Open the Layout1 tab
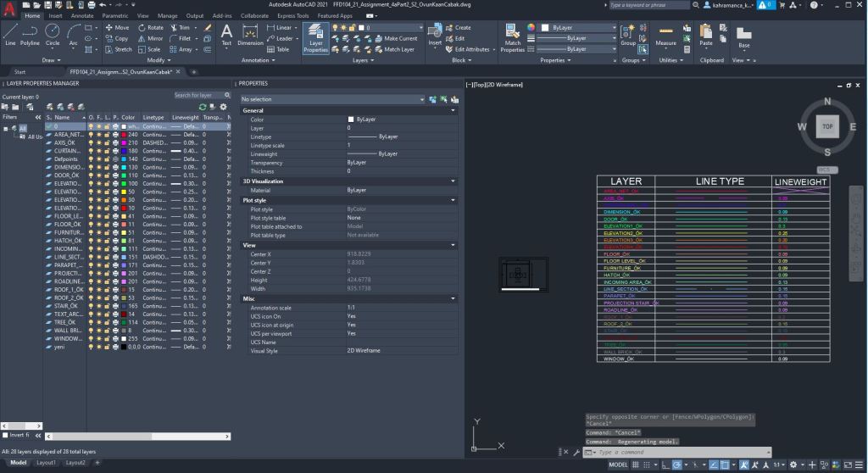Screen dimensions: 868x473 point(45,463)
